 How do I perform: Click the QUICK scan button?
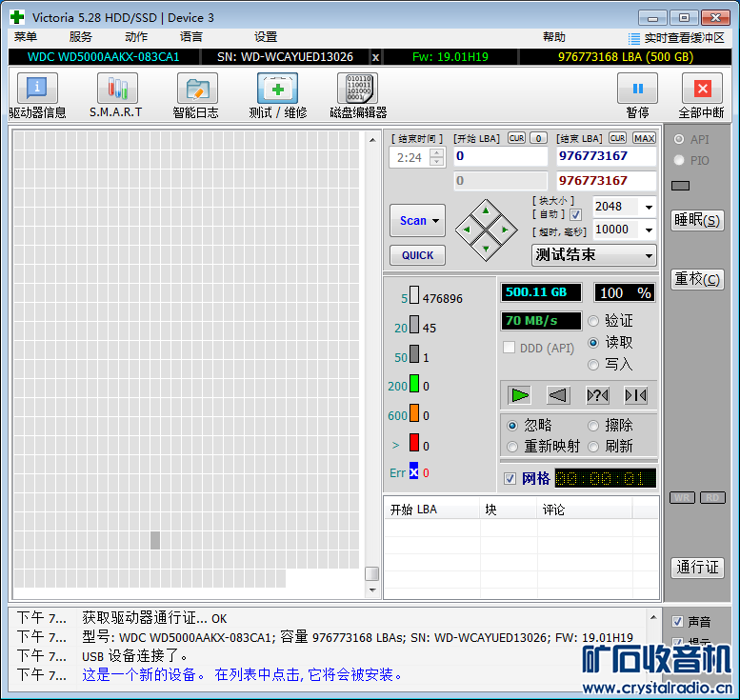(418, 255)
